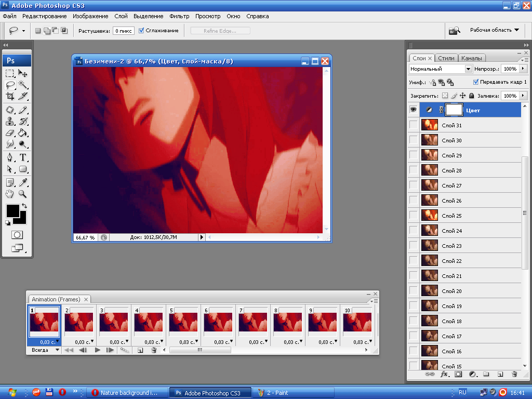
Task: Add a layer style with fx button
Action: click(x=444, y=374)
